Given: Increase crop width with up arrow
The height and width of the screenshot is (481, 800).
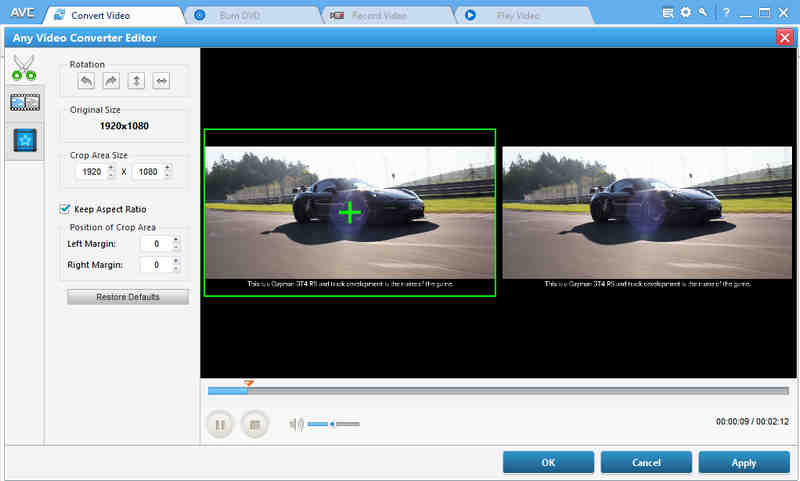Looking at the screenshot, I should (111, 167).
